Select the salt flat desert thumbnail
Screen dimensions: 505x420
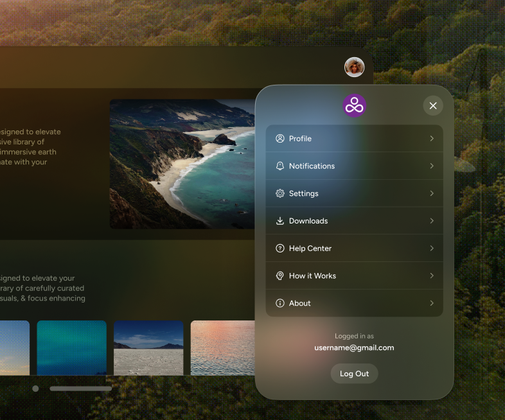pyautogui.click(x=148, y=348)
